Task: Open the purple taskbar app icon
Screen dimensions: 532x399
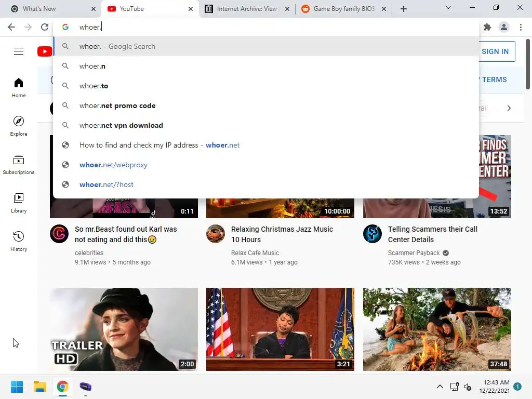Action: coord(86,387)
